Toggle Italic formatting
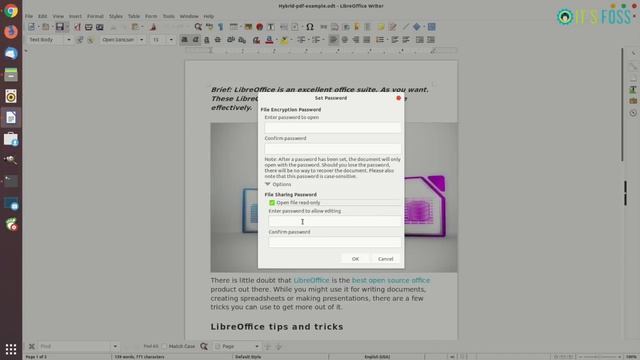Image resolution: width=640 pixels, height=360 pixels. [196, 40]
